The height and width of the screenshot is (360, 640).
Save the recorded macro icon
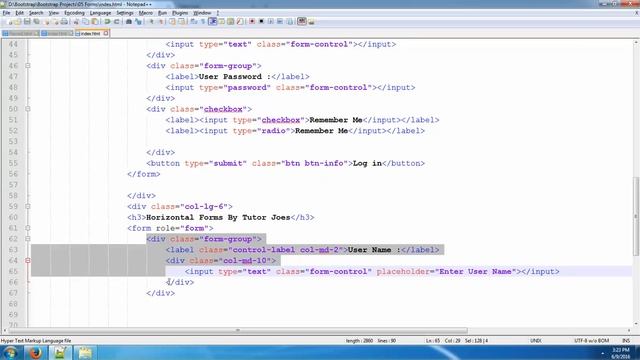point(289,21)
